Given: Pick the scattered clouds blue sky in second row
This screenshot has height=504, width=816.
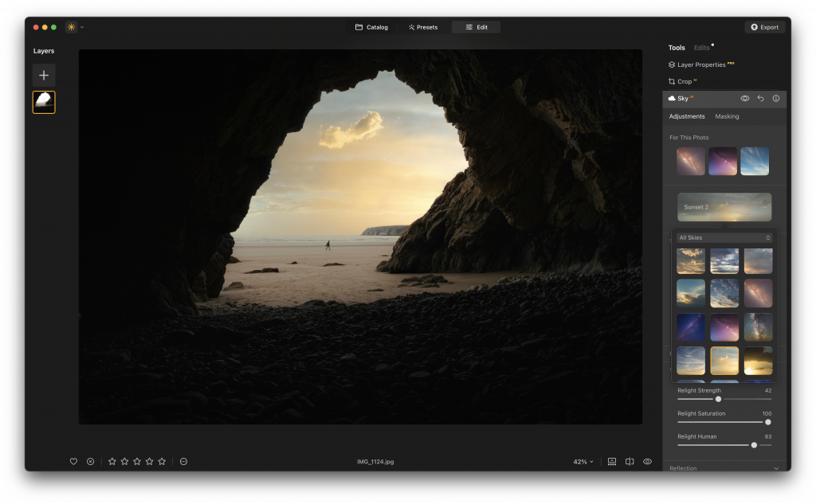Looking at the screenshot, I should click(724, 293).
